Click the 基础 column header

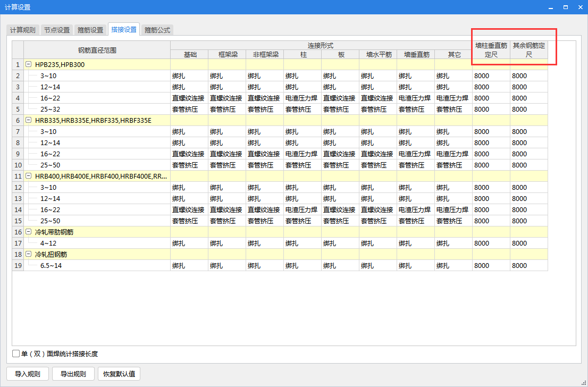pyautogui.click(x=189, y=54)
